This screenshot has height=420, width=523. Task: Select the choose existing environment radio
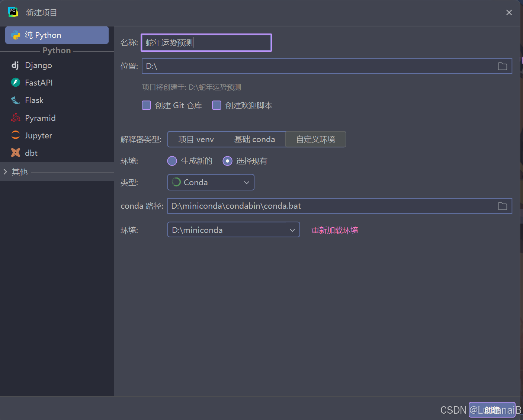(227, 161)
